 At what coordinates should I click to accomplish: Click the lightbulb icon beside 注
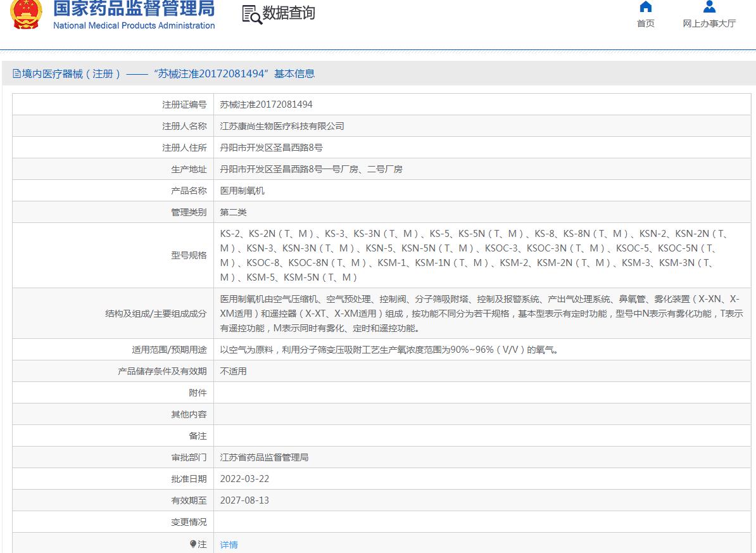tap(193, 544)
